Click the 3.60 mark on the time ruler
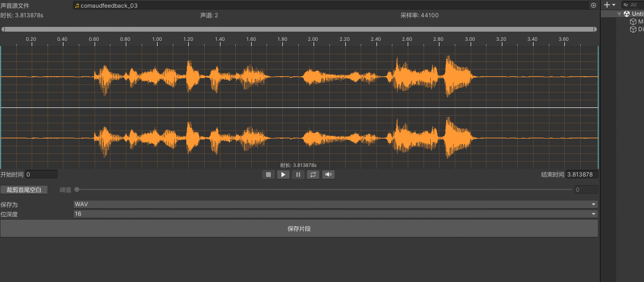This screenshot has width=644, height=282. (x=564, y=39)
